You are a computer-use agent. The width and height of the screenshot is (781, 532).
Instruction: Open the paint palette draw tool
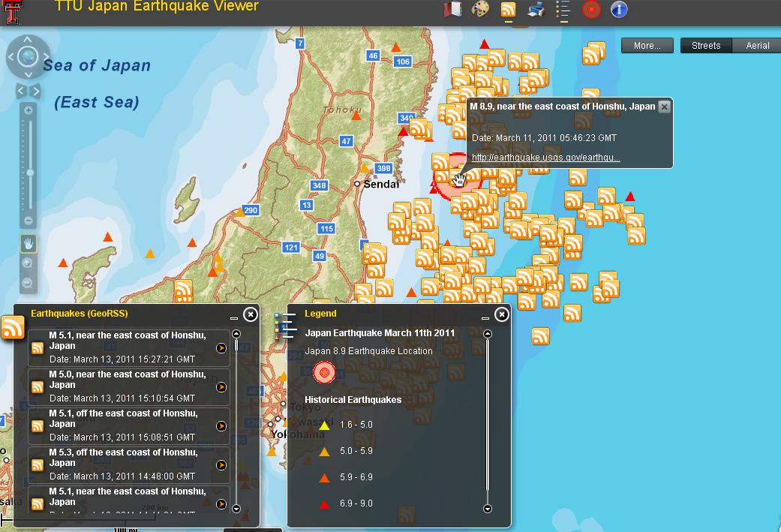[x=480, y=10]
